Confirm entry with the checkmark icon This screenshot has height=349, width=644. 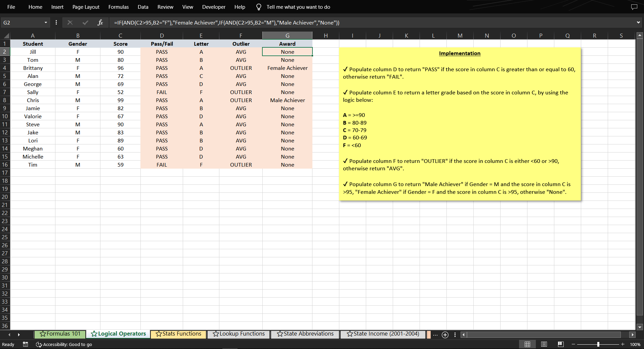(85, 23)
